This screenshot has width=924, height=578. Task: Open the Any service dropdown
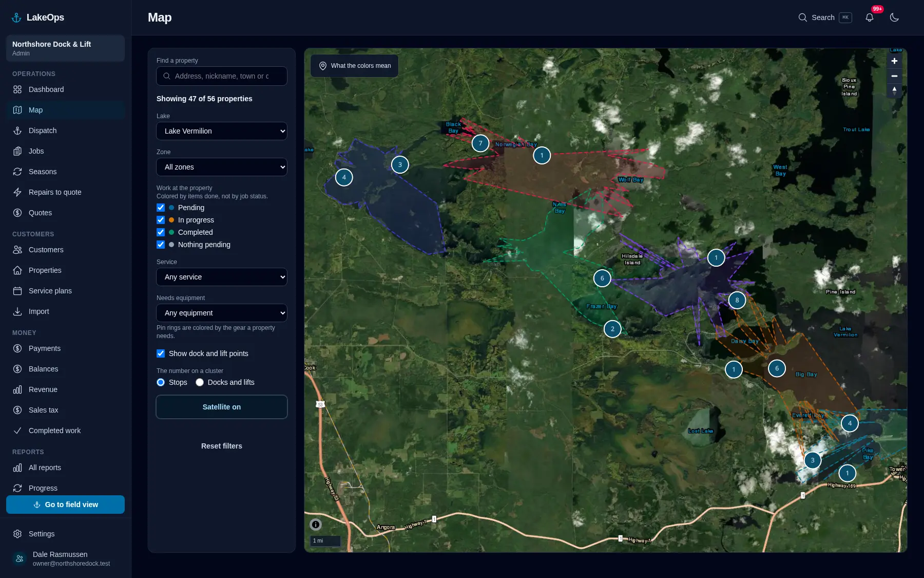[222, 277]
